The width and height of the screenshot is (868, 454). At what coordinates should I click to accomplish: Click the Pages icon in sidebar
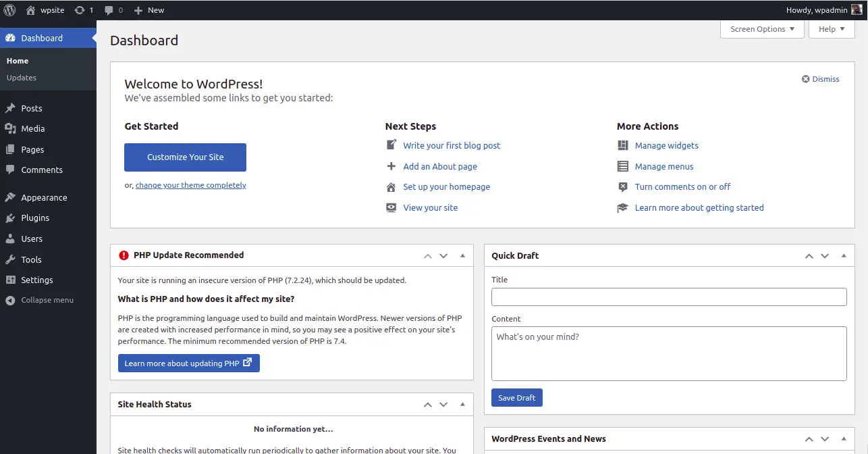tap(10, 149)
